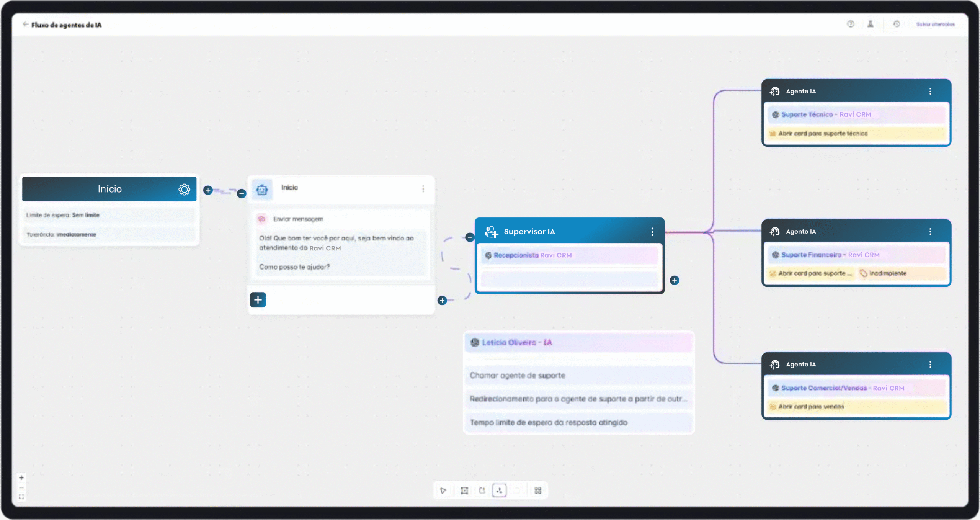Collapse the minus connector on Supervisor IA

pyautogui.click(x=470, y=237)
